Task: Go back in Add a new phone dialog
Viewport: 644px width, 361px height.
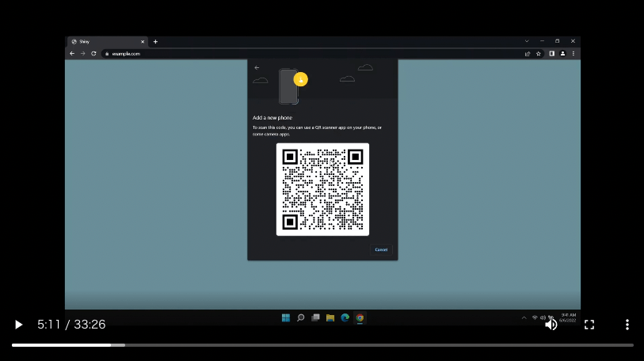Action: coord(257,68)
